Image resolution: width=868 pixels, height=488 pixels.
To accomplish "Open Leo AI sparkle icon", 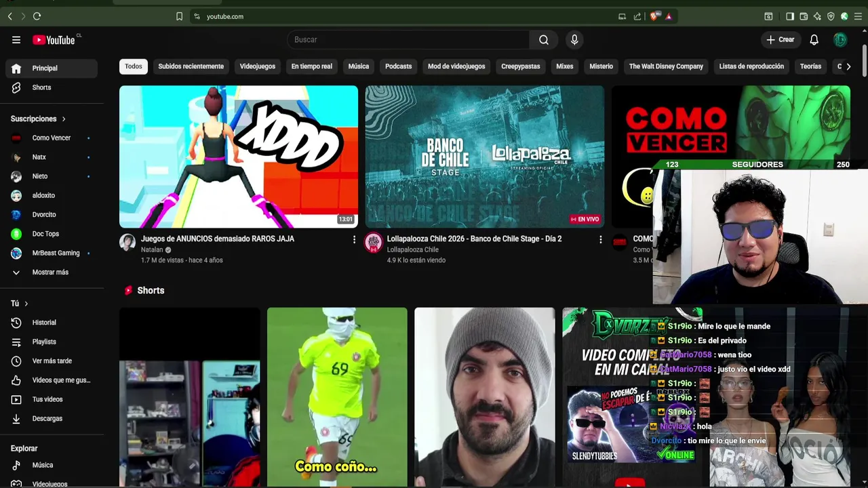I will [x=817, y=16].
